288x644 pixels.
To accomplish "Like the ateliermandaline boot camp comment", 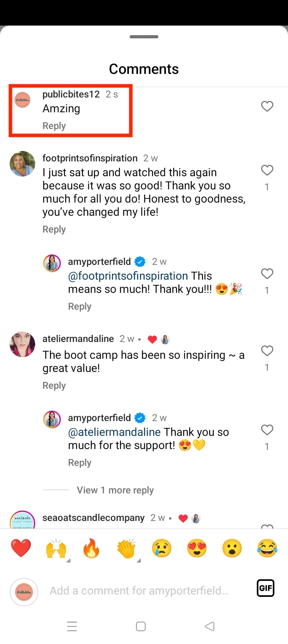I will coord(267,351).
